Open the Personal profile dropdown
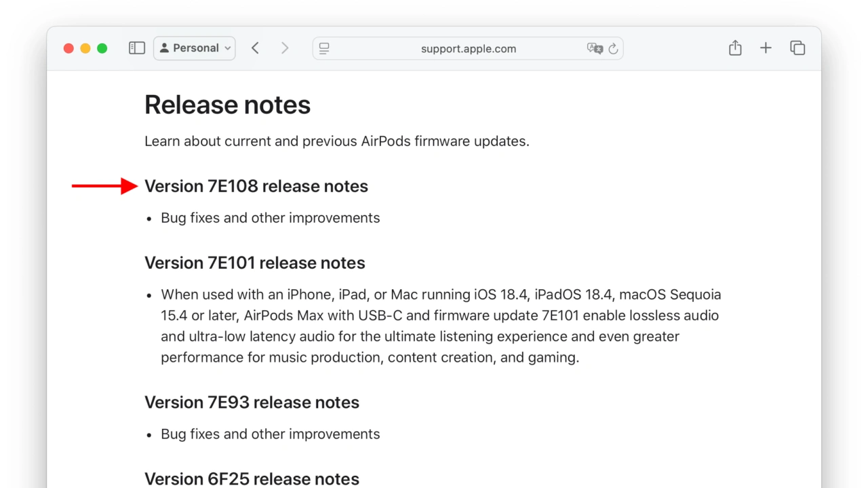This screenshot has height=488, width=868. click(195, 48)
